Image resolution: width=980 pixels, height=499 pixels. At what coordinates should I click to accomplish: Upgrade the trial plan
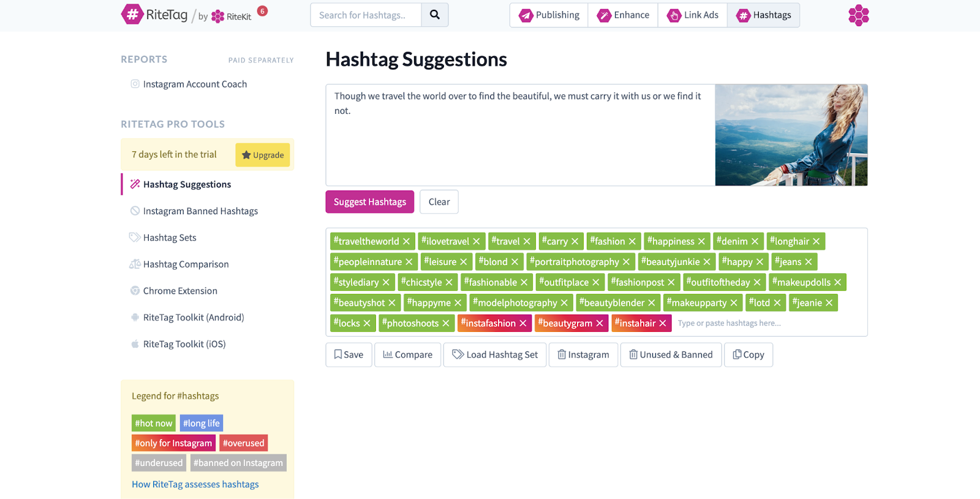click(263, 155)
